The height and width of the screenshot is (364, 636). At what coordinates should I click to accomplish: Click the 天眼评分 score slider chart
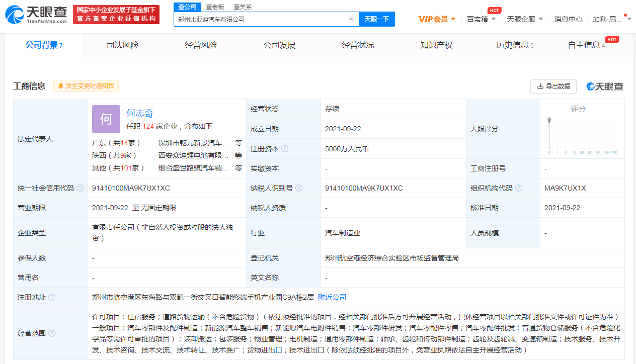pyautogui.click(x=583, y=136)
